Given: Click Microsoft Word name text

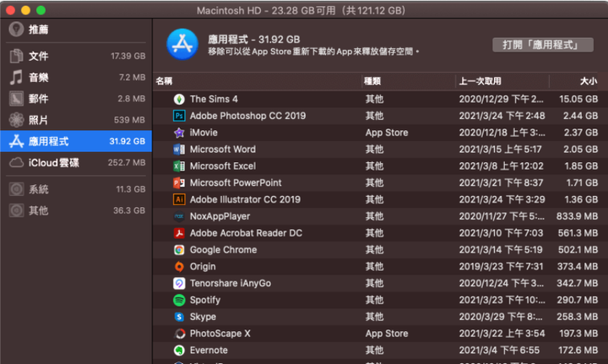Looking at the screenshot, I should click(223, 149).
